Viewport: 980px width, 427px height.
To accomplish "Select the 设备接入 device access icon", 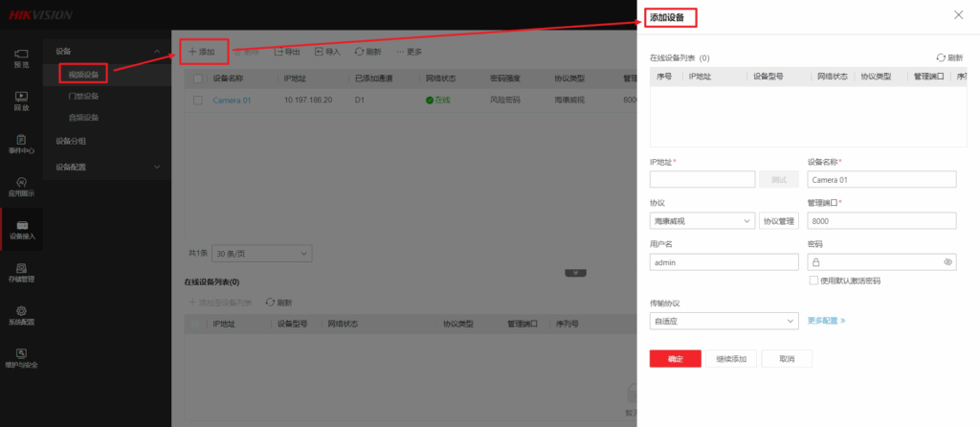I will coord(21,230).
